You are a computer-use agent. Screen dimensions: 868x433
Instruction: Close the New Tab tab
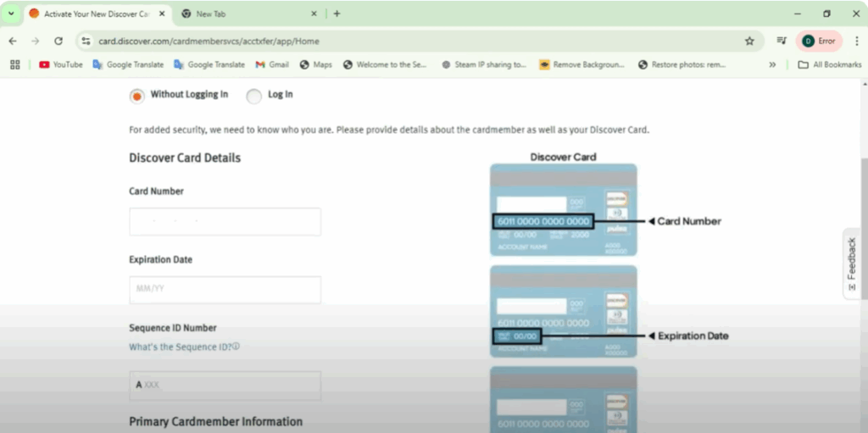pos(314,14)
